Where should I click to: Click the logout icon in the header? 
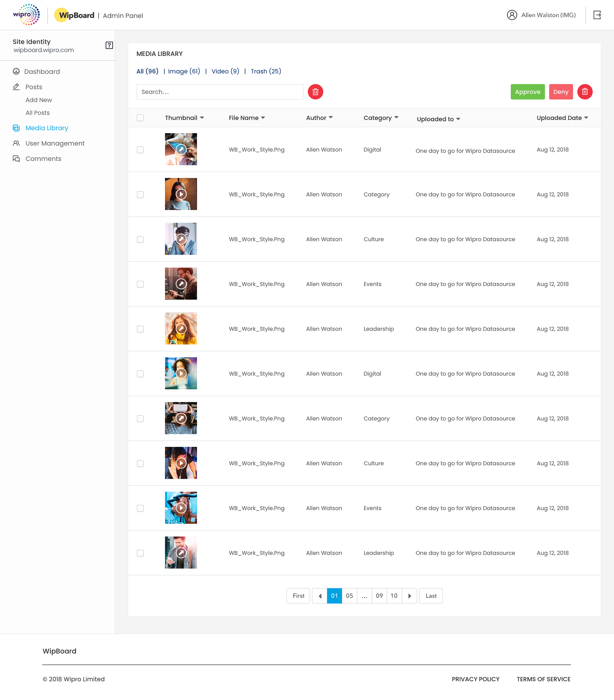click(x=597, y=15)
